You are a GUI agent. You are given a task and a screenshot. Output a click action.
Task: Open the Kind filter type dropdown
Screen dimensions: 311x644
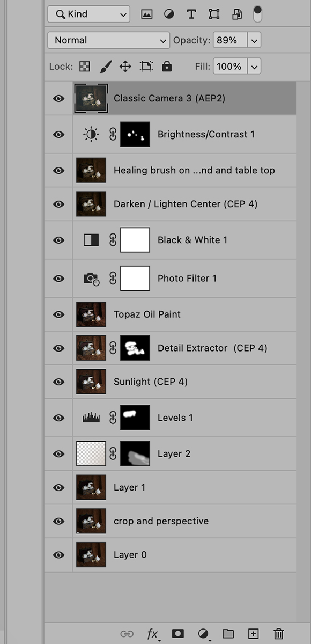pos(88,14)
